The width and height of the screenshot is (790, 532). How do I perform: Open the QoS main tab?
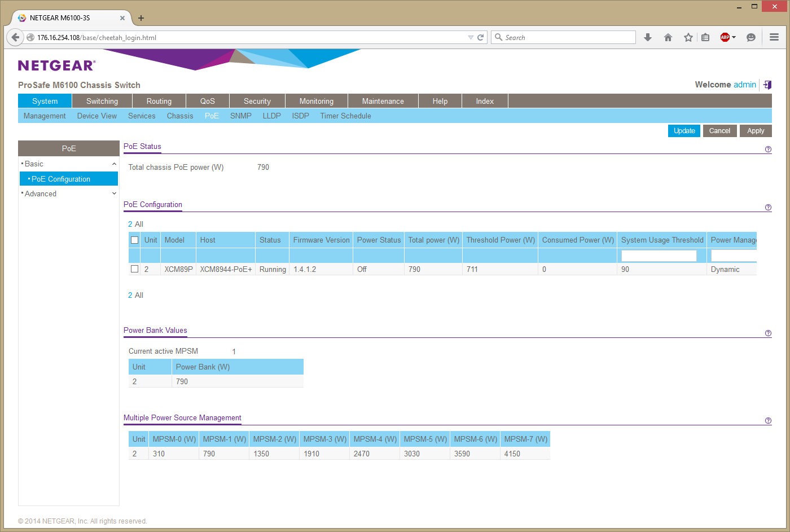(208, 101)
